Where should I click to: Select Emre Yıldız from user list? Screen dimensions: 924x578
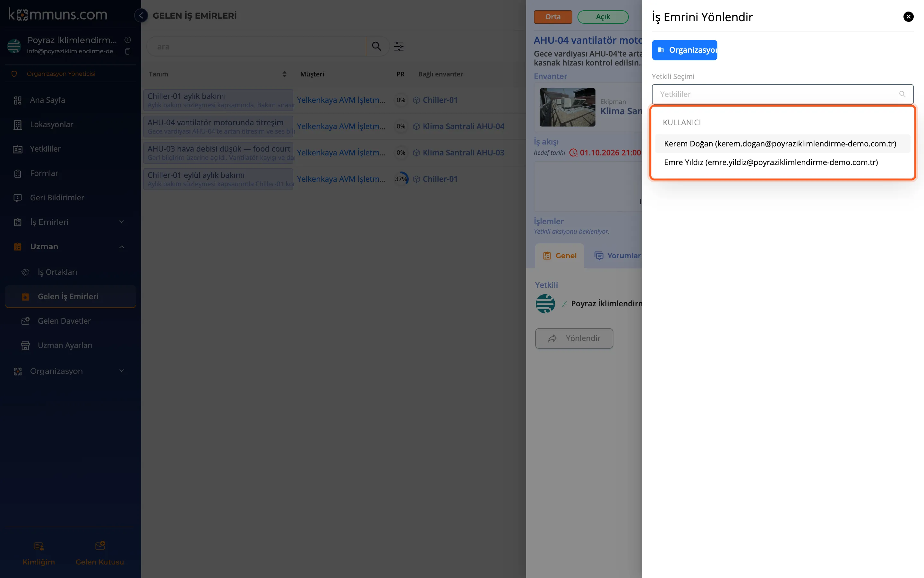[x=782, y=162]
